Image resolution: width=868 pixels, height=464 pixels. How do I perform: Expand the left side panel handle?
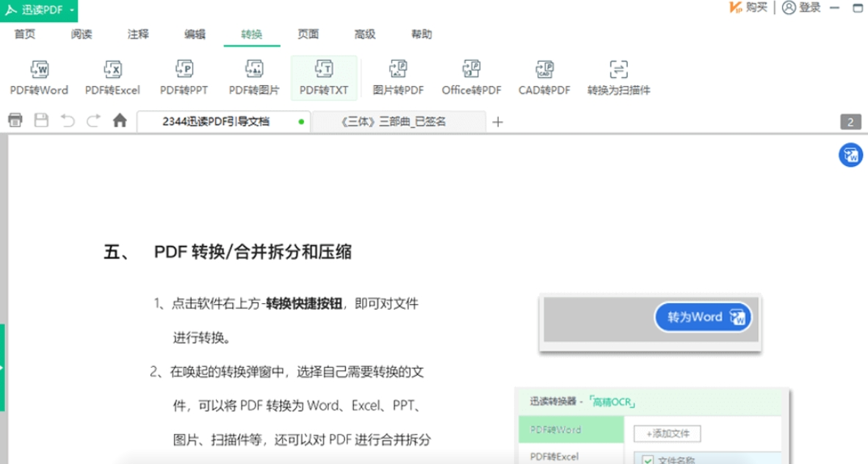click(x=3, y=367)
